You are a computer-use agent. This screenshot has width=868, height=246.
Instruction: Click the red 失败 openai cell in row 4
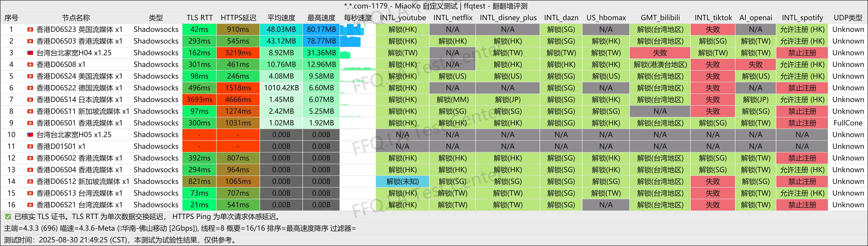pyautogui.click(x=756, y=65)
